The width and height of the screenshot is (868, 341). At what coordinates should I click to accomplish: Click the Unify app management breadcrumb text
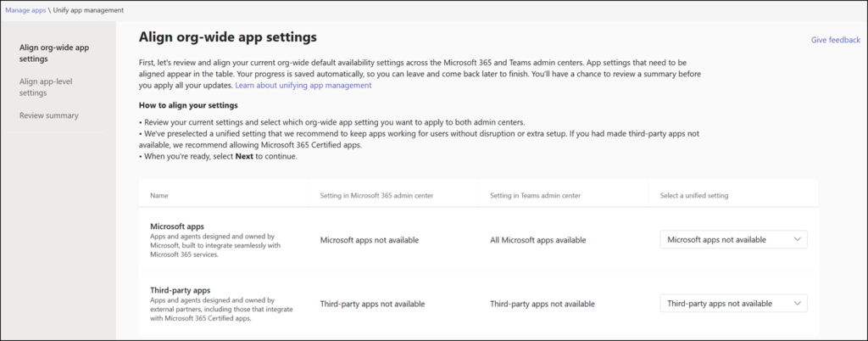pyautogui.click(x=88, y=10)
